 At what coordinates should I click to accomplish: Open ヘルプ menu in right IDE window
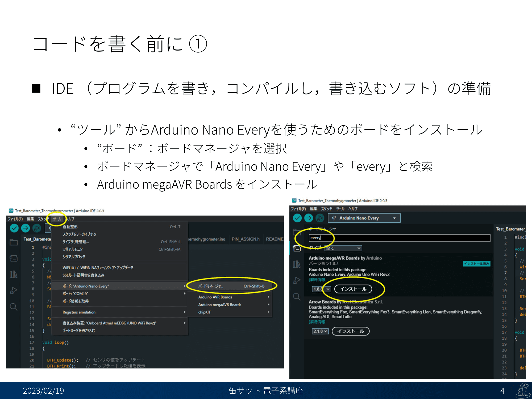click(353, 209)
